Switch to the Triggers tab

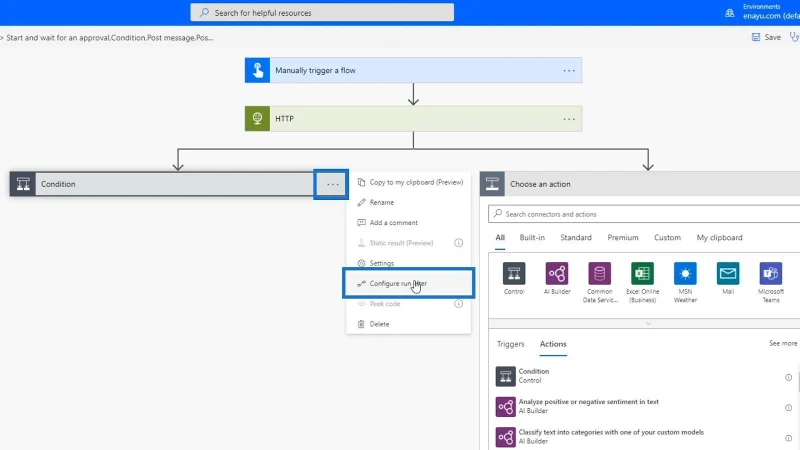pyautogui.click(x=511, y=344)
